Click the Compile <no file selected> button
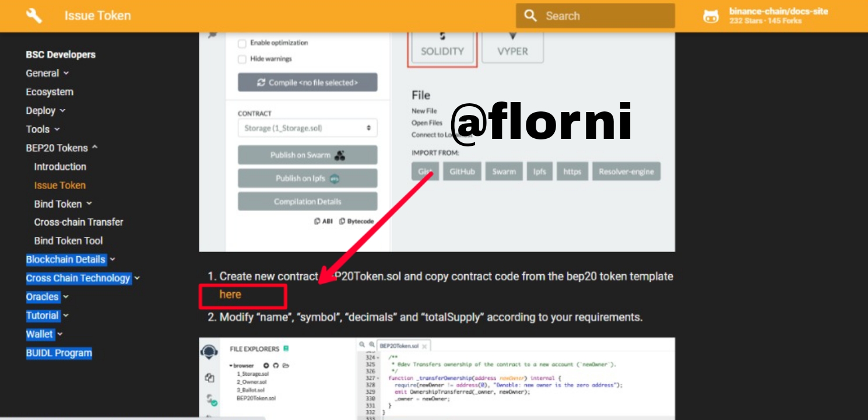The image size is (868, 420). pos(307,82)
